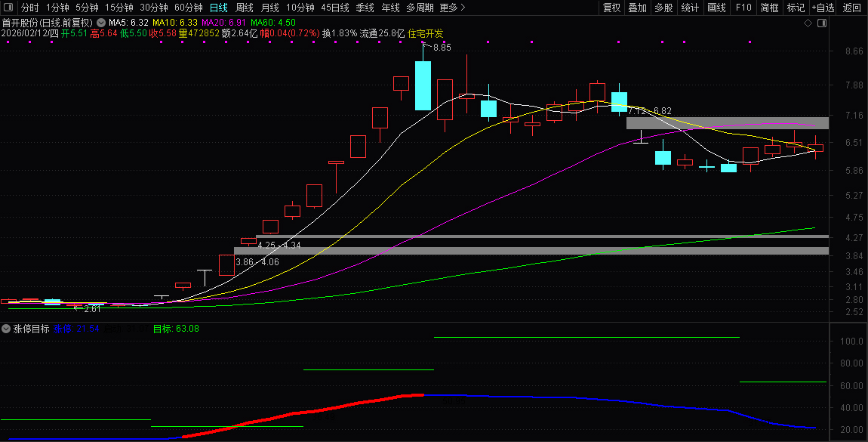Open the 首开股份 chart settings dropdown arrow
The width and height of the screenshot is (868, 442).
coord(100,23)
